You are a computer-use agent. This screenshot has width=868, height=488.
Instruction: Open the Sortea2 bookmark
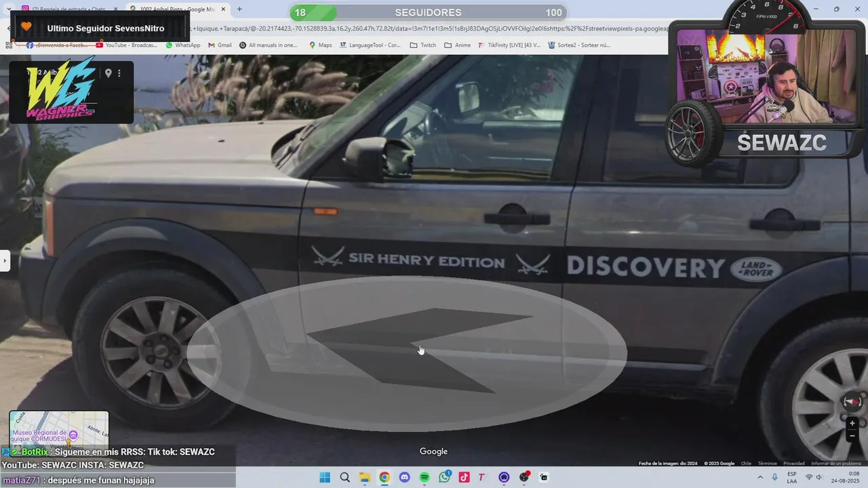579,45
